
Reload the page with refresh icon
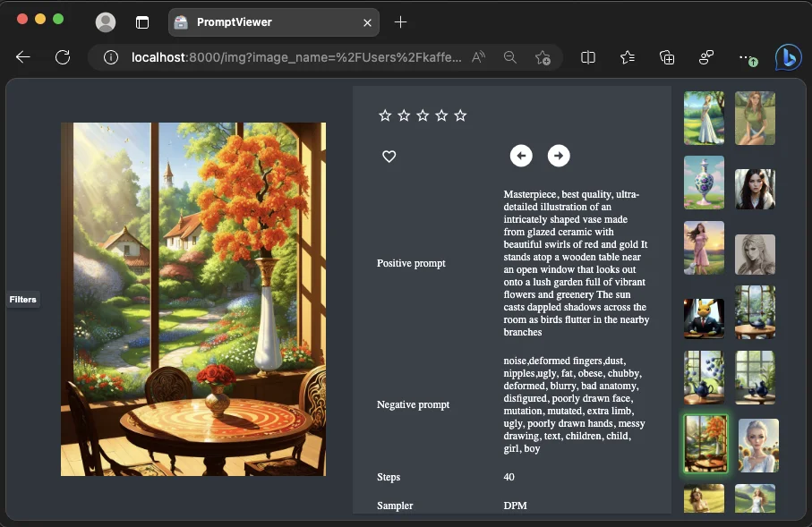click(x=63, y=57)
